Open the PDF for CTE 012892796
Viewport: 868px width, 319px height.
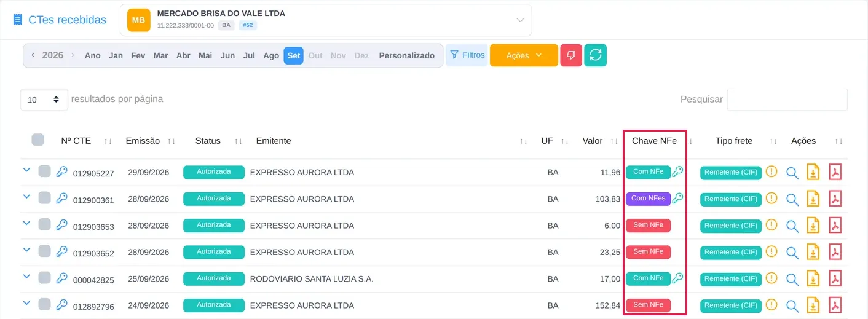(835, 305)
